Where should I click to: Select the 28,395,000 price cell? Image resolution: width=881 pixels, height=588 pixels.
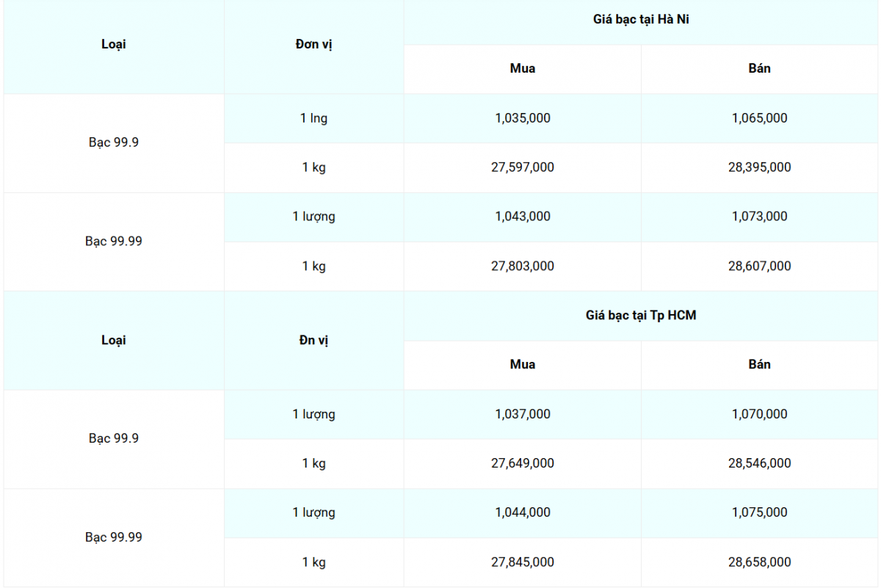click(759, 167)
